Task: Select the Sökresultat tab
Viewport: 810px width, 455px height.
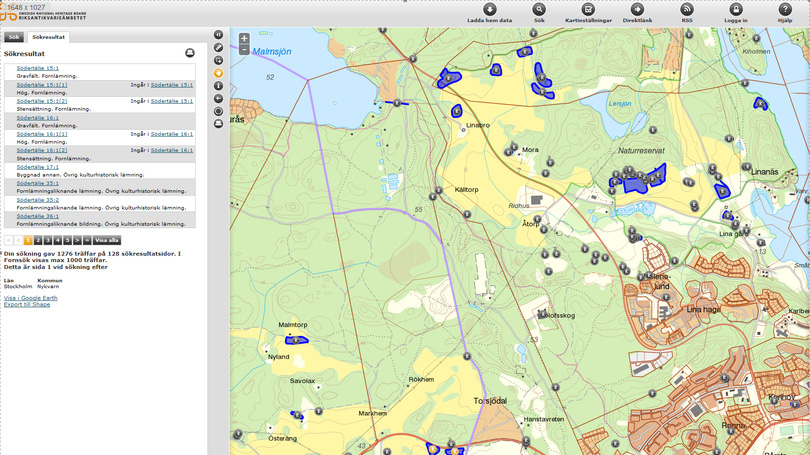Action: point(48,37)
